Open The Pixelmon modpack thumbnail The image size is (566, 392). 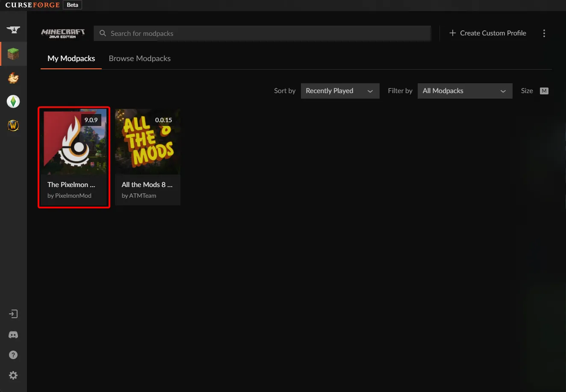point(74,142)
